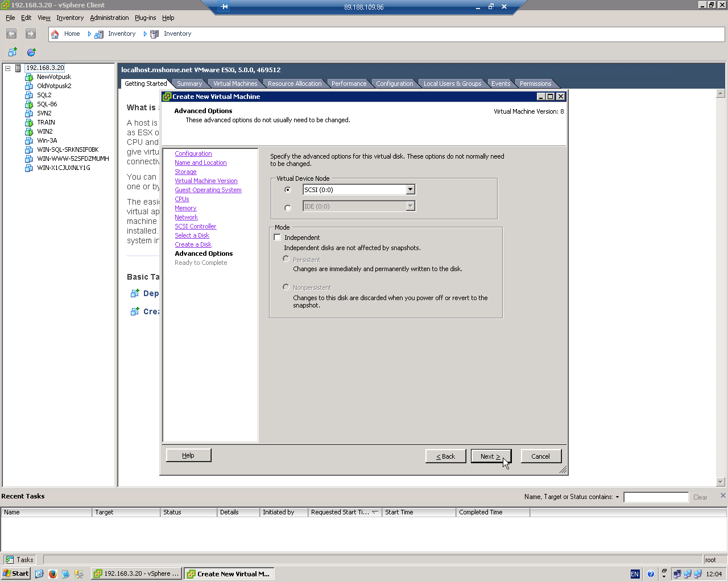This screenshot has width=728, height=582.
Task: Select the SCSI device node radio button
Action: 288,190
